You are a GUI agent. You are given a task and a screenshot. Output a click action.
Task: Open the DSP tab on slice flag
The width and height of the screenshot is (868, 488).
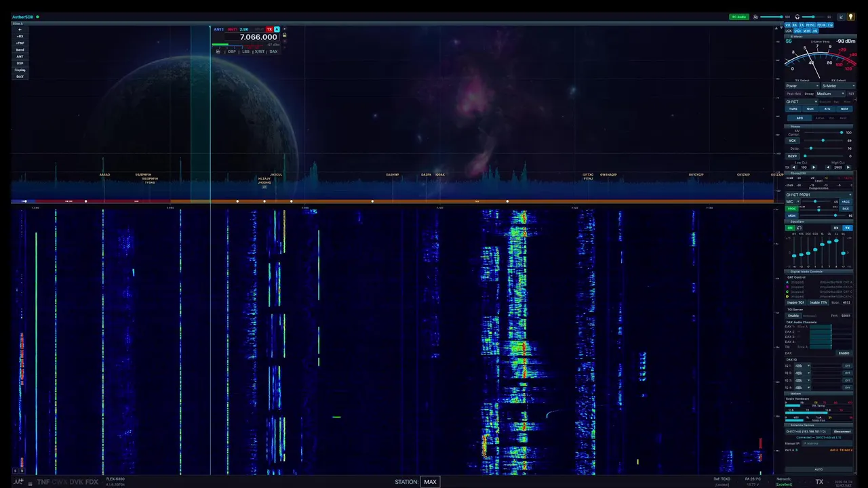[x=232, y=52]
